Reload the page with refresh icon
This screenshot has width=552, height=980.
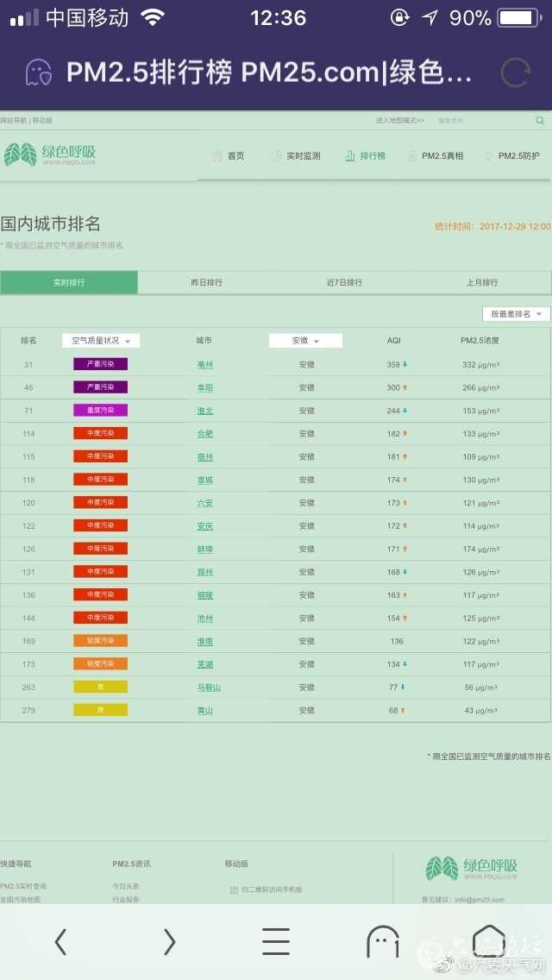click(x=515, y=73)
